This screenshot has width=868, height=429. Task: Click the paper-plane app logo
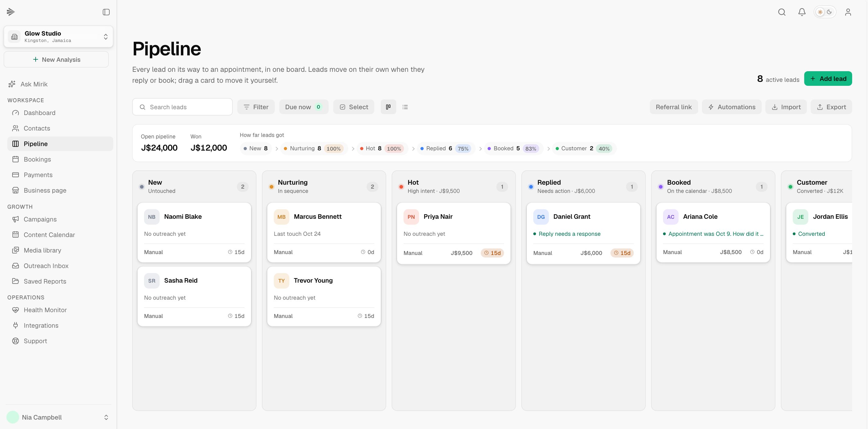tap(11, 12)
